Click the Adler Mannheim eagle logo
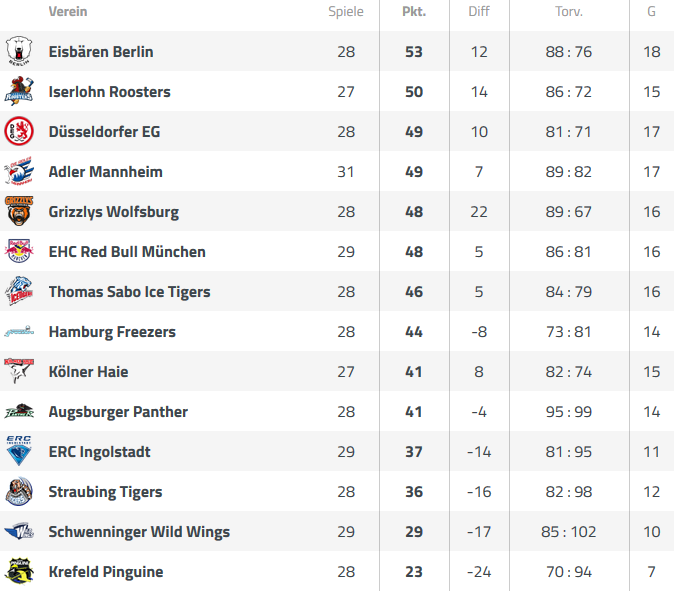 coord(19,171)
